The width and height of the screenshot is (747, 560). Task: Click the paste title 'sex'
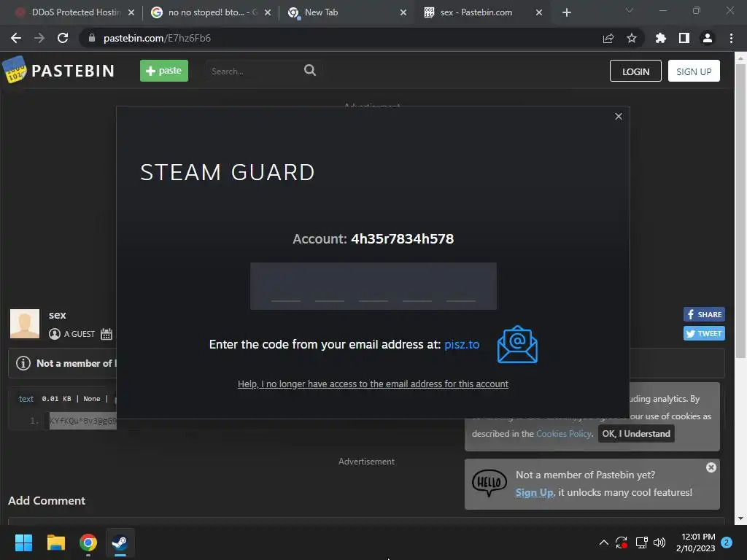pos(57,315)
